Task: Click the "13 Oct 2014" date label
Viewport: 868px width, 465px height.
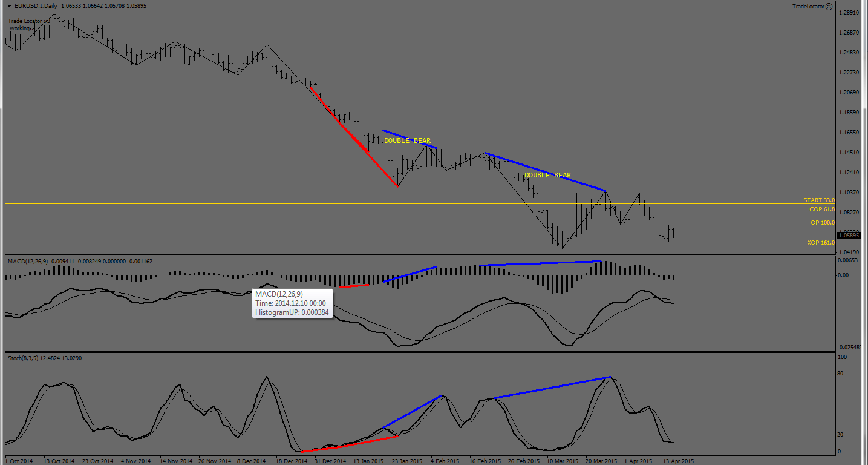Action: [59, 461]
